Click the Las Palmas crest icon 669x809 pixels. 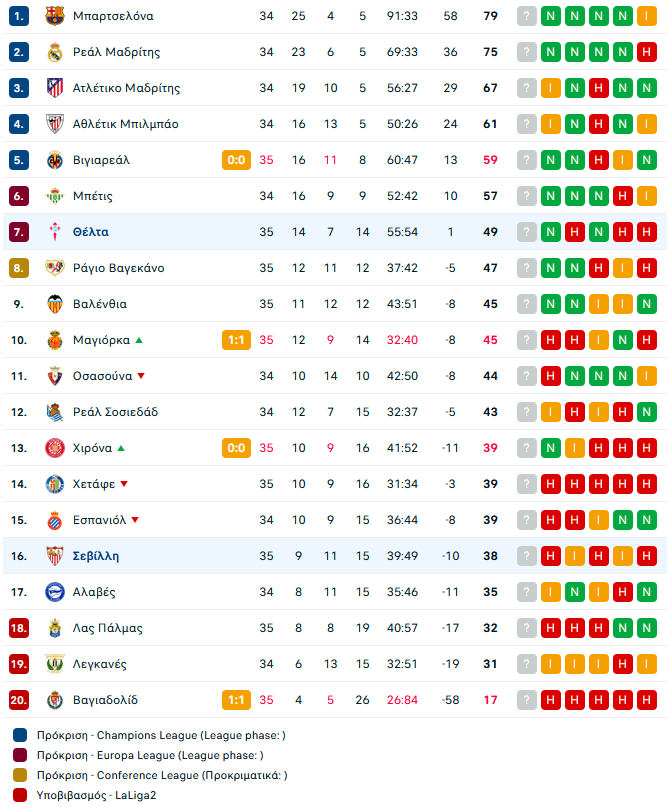click(x=55, y=628)
